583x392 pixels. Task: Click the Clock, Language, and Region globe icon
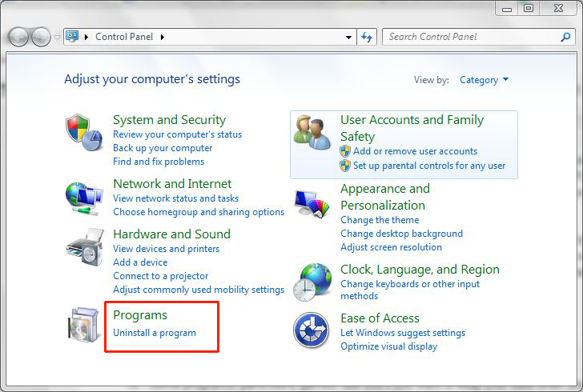click(x=312, y=282)
